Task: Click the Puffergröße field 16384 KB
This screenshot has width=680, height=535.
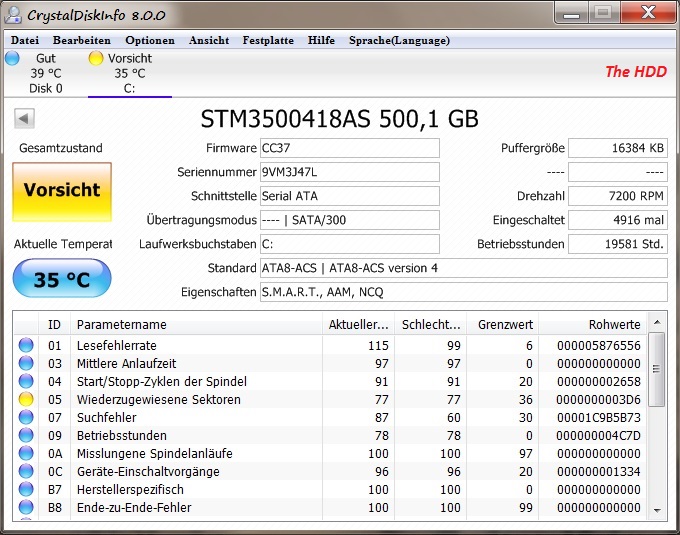Action: [618, 148]
